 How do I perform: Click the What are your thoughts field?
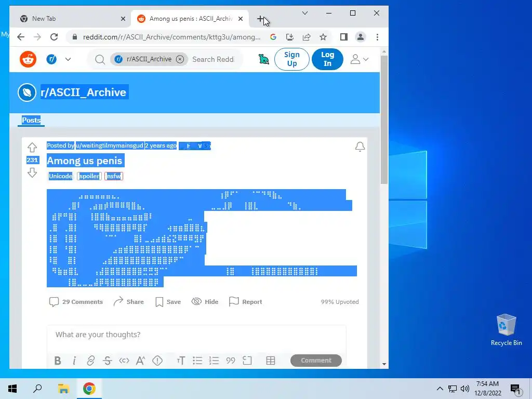tap(196, 335)
